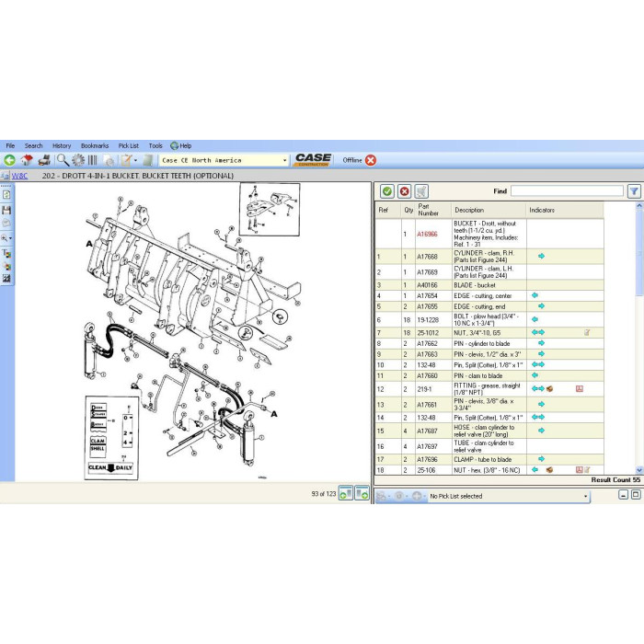
Task: Select PIN - cylinder to blade row
Action: coord(489,343)
